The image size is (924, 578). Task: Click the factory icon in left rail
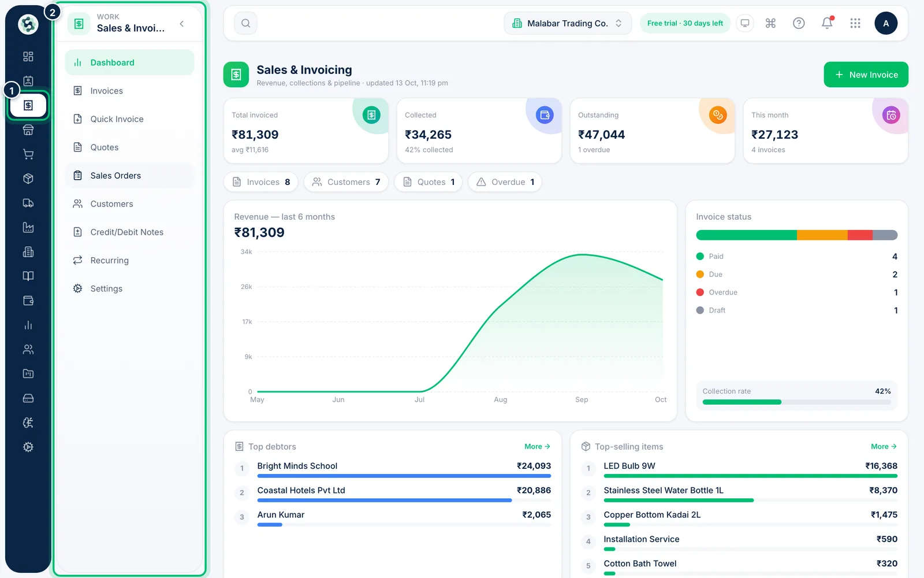28,227
